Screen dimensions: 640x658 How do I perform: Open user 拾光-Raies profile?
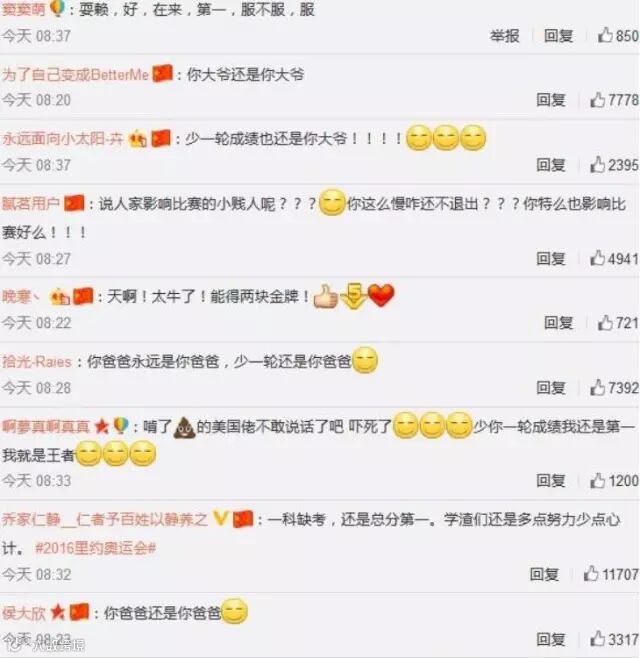[37, 361]
